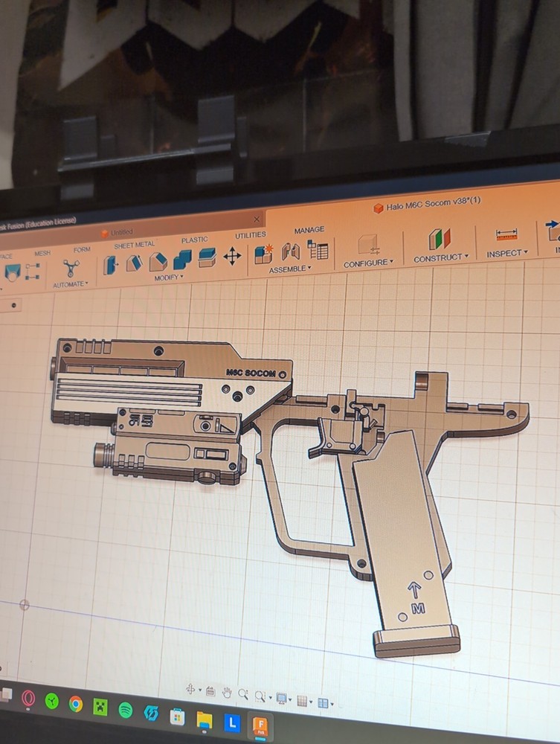Switch to the Form tab

coord(82,249)
